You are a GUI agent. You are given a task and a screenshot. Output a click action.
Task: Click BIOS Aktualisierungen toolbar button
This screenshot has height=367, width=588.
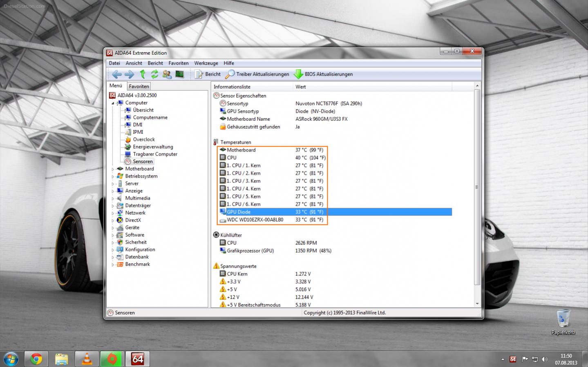323,74
